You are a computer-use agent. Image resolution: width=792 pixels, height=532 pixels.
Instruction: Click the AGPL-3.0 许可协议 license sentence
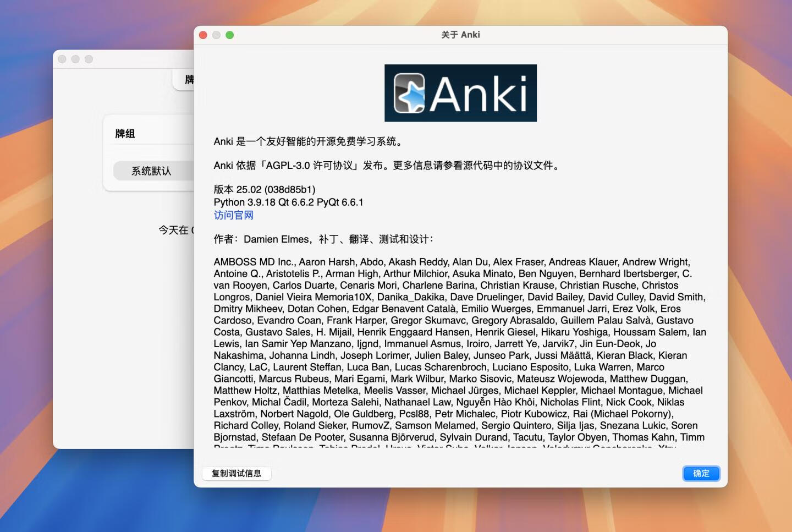point(388,166)
